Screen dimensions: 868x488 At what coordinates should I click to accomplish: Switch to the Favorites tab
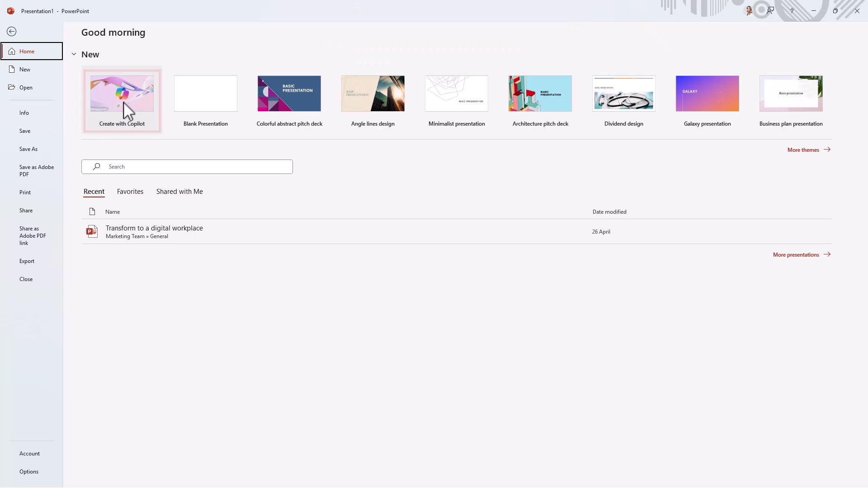click(x=130, y=192)
